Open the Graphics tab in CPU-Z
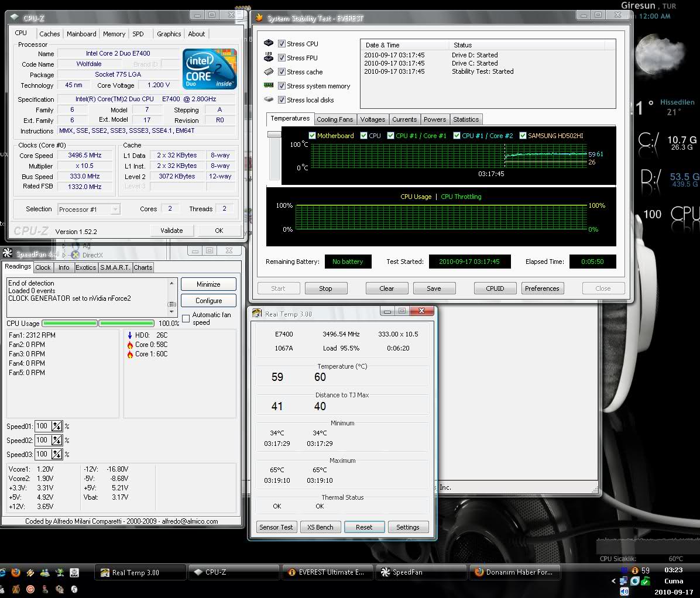700x598 pixels. (x=169, y=34)
